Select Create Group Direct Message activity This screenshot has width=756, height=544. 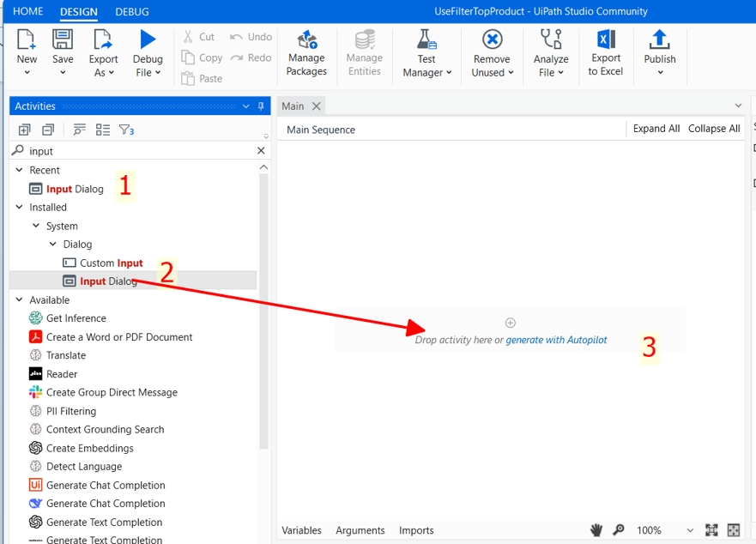tap(112, 393)
